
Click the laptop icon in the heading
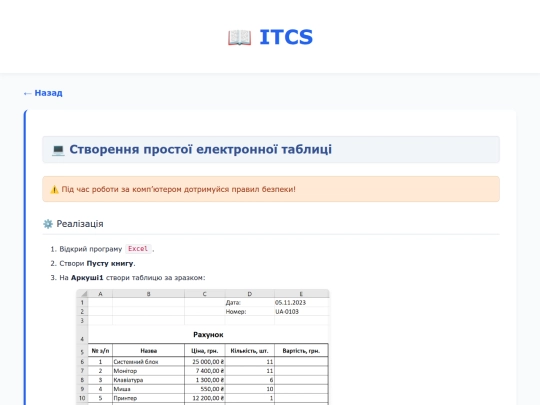(x=58, y=150)
